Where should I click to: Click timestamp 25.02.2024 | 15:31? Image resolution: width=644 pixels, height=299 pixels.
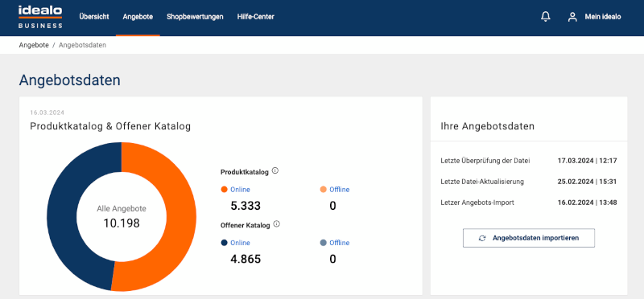[587, 182]
